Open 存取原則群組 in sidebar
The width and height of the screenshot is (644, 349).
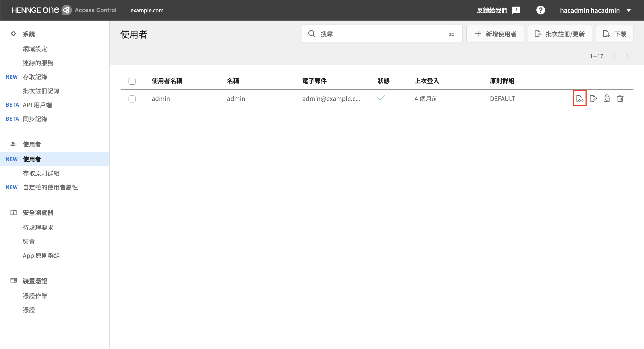click(x=41, y=173)
